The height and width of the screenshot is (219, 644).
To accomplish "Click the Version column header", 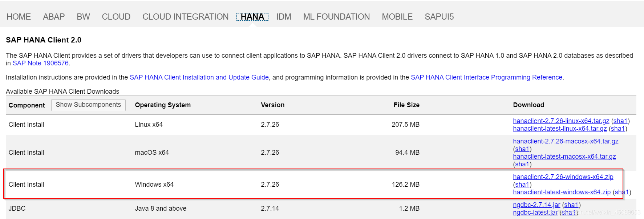I will pyautogui.click(x=272, y=105).
